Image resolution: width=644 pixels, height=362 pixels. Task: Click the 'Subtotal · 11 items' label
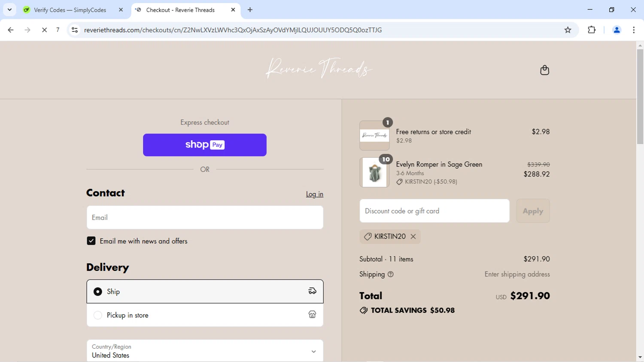click(386, 259)
